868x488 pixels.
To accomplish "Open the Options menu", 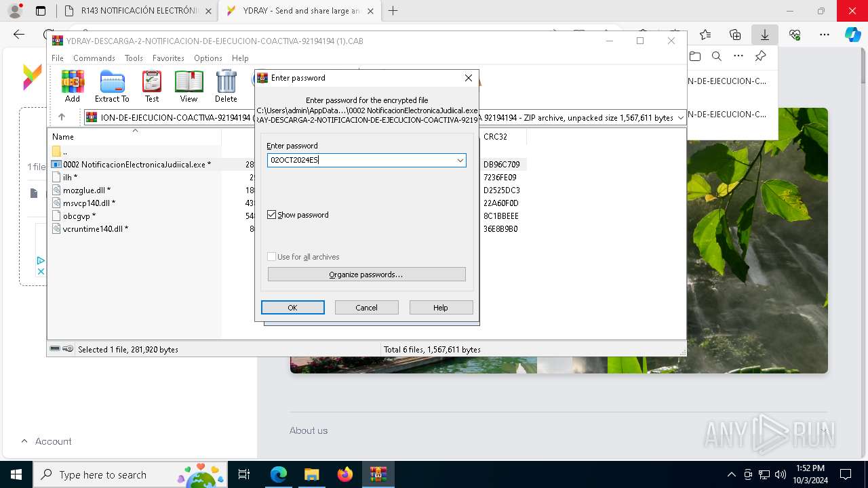I will pyautogui.click(x=208, y=58).
